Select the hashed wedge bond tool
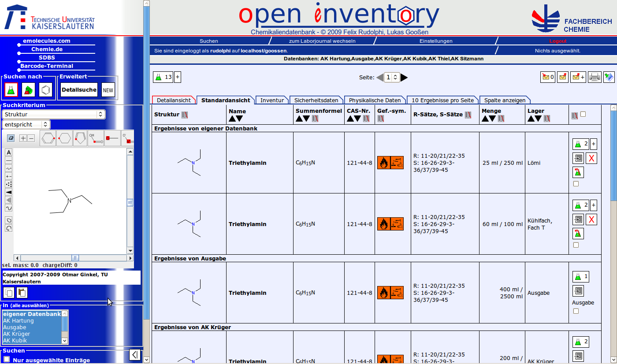The image size is (617, 364). click(x=9, y=200)
